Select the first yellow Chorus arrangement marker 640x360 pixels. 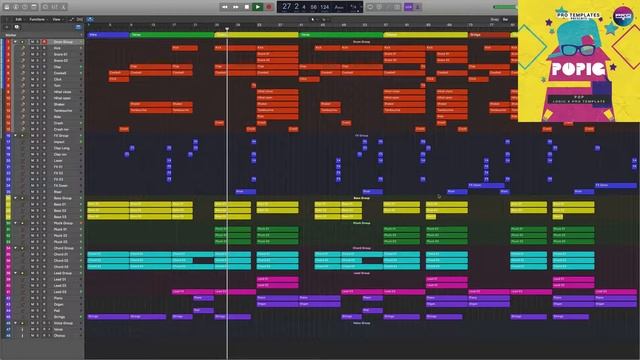click(256, 35)
